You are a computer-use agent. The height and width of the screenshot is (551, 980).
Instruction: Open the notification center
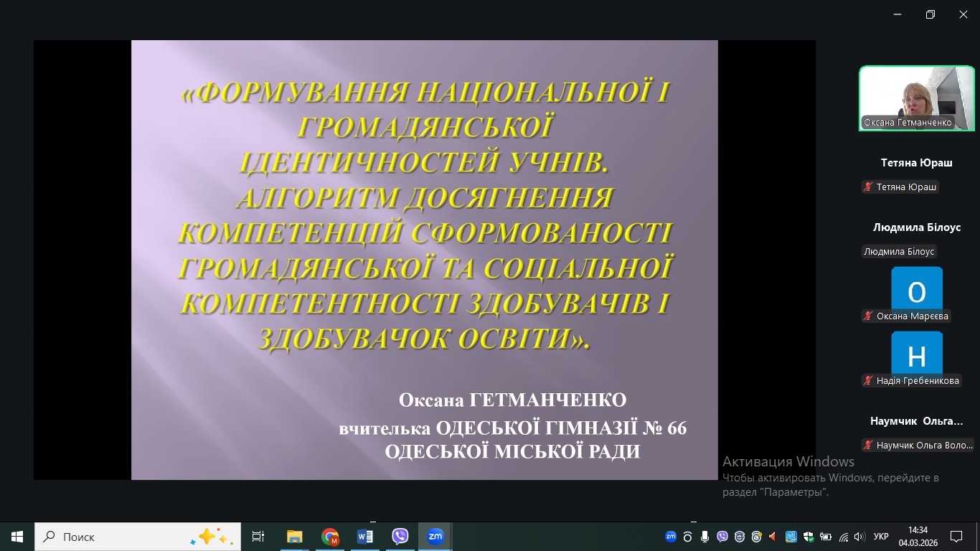pos(956,537)
